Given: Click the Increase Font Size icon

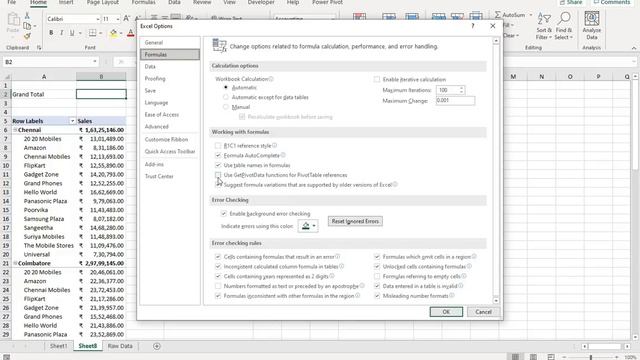Looking at the screenshot, I should click(x=127, y=18).
